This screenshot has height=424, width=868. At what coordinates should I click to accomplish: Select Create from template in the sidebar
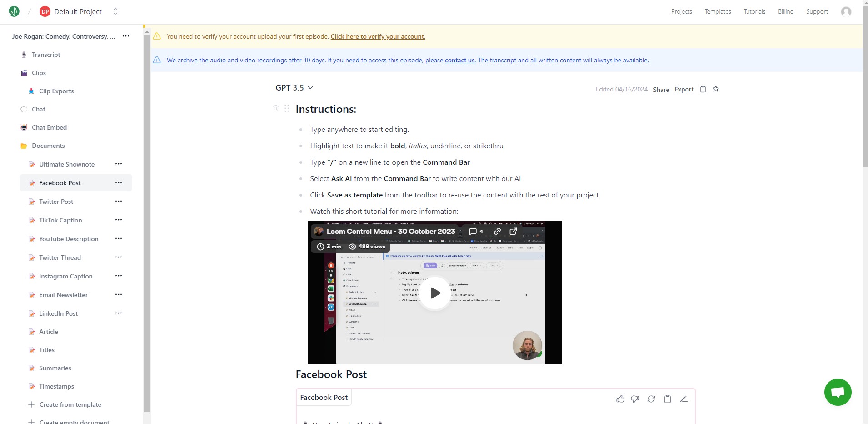[x=70, y=404]
